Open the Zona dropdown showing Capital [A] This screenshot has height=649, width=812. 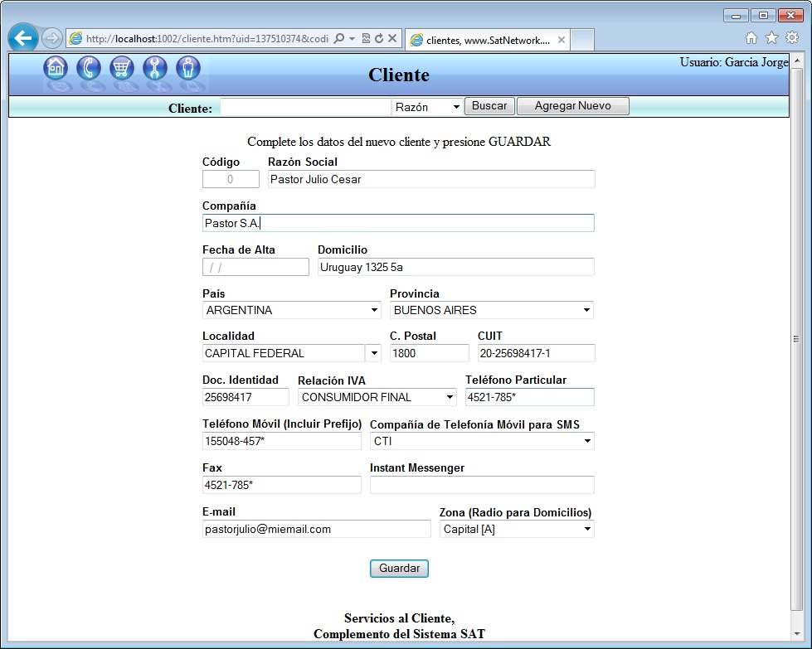click(x=517, y=529)
